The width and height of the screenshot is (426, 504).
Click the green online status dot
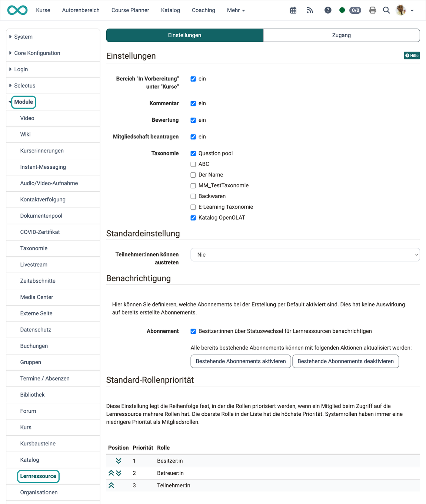pos(342,10)
